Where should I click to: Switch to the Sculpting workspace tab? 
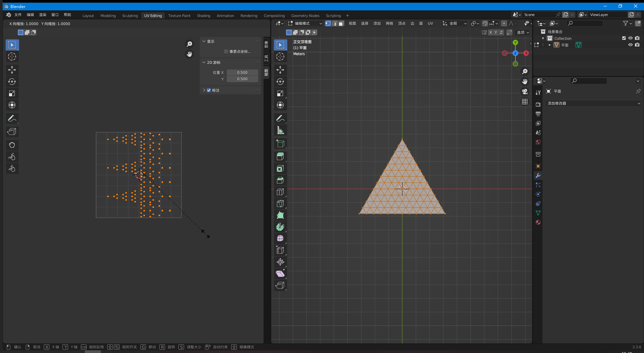coord(130,16)
